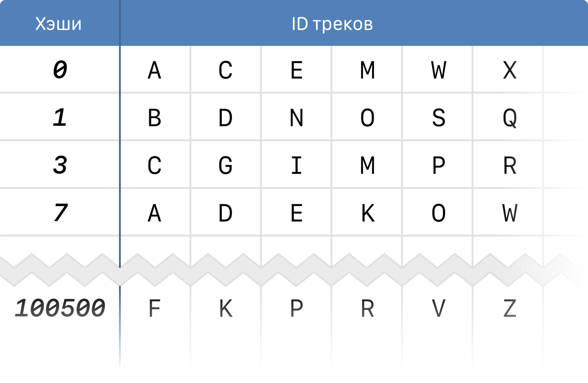Select the zigzag waveform row
Image resolution: width=588 pixels, height=383 pixels.
294,266
